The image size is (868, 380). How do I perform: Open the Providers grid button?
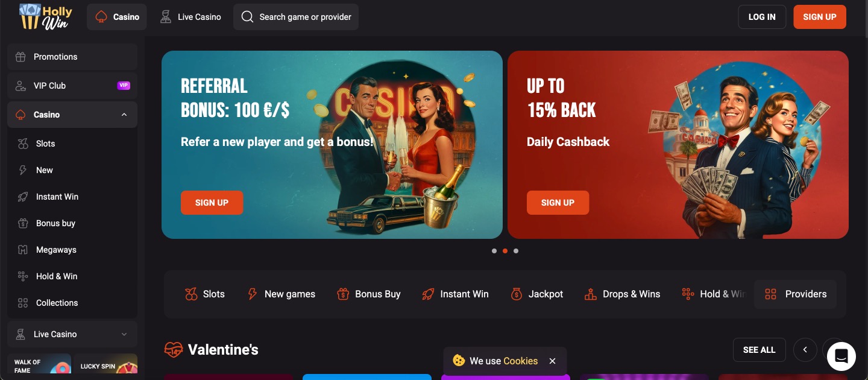(795, 294)
